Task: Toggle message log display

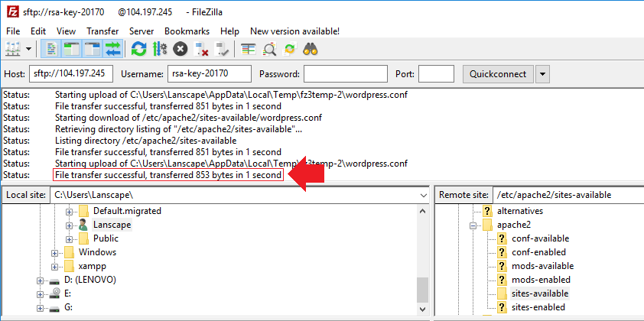Action: pos(52,50)
